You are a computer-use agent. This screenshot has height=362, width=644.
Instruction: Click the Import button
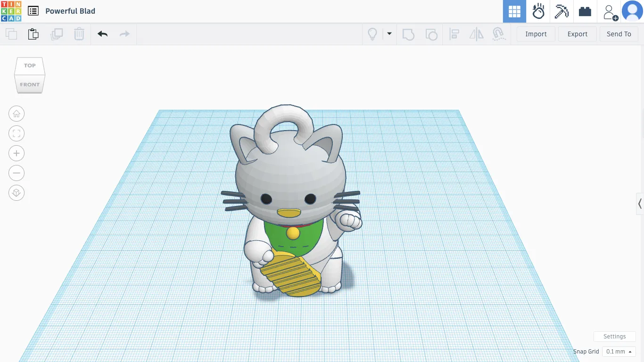pos(536,34)
